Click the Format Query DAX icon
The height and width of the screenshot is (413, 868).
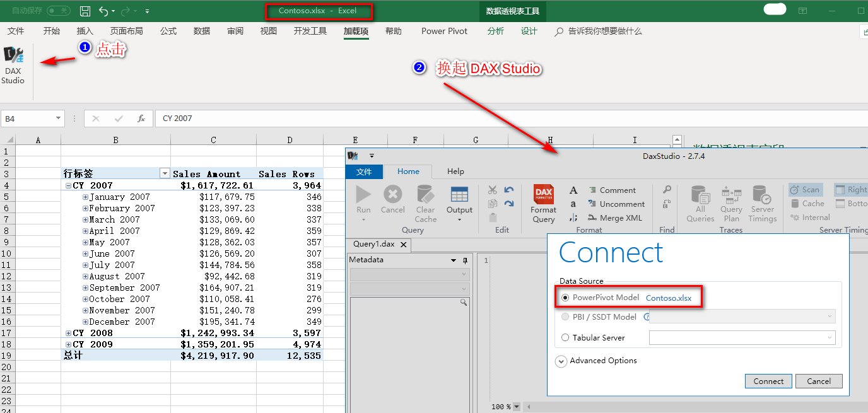coord(543,194)
